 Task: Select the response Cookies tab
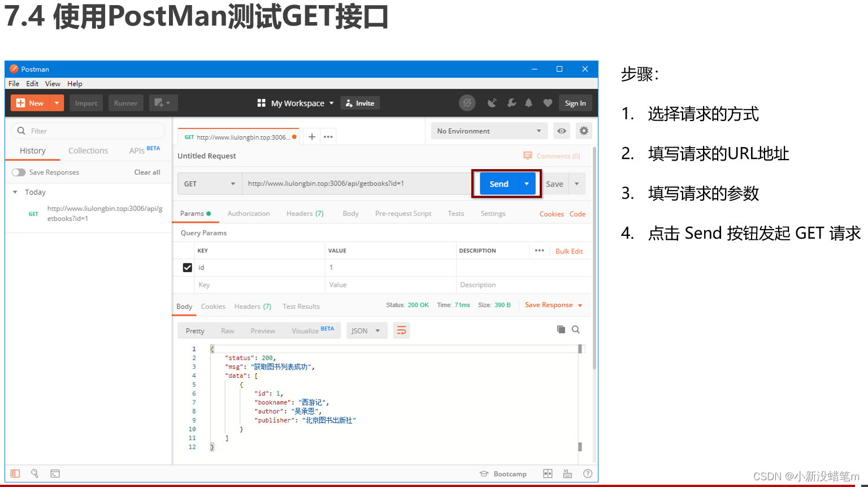pos(213,307)
